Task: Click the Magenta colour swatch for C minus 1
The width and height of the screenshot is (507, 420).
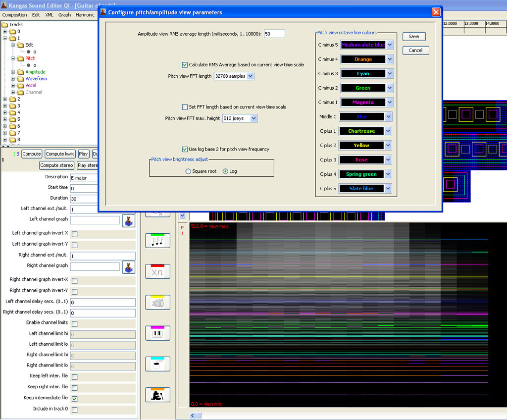Action: pos(363,102)
